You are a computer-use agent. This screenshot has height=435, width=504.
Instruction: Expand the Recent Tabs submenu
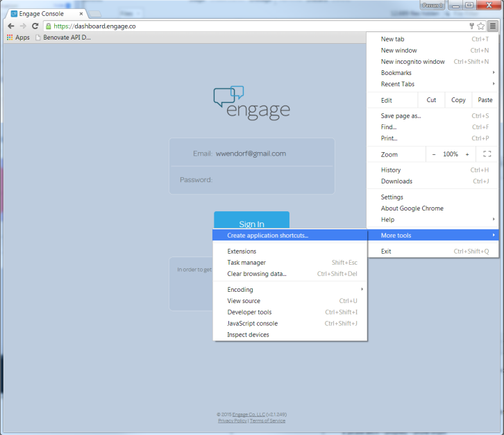[432, 84]
